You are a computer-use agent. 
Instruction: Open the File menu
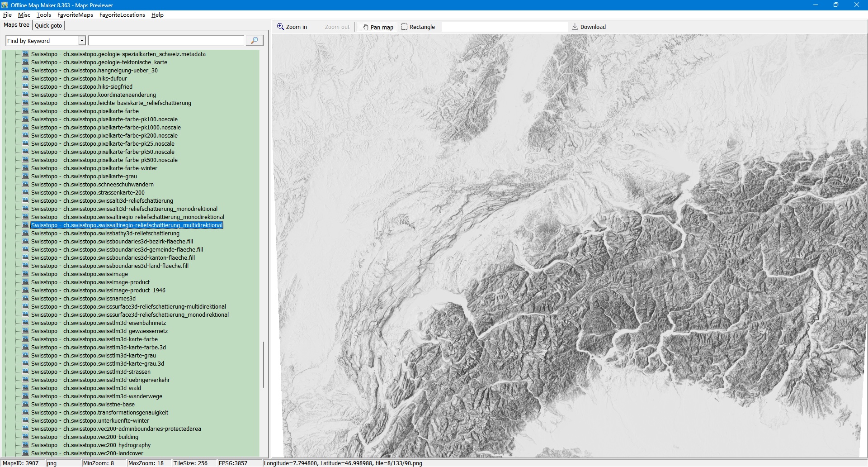7,15
